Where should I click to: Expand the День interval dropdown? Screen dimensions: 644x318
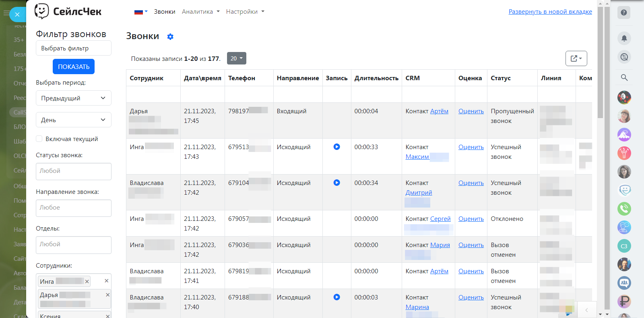click(x=73, y=120)
